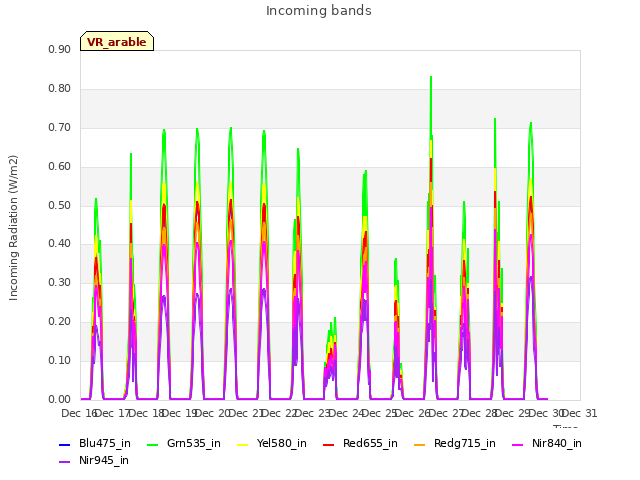This screenshot has width=640, height=480.
Task: Toggle the Red655_in series legend label
Action: (x=370, y=443)
